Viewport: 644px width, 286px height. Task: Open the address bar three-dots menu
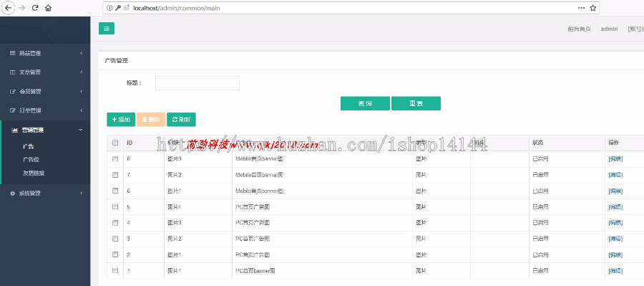[581, 8]
